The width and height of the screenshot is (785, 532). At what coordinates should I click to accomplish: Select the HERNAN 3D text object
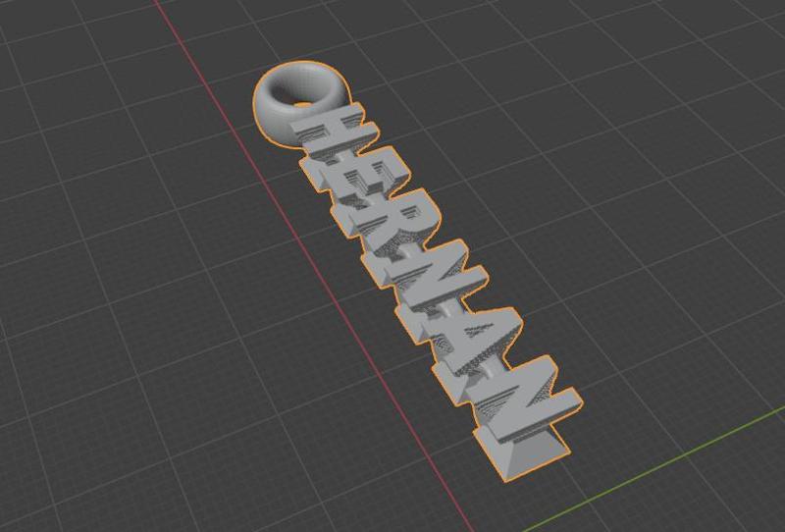[435, 291]
